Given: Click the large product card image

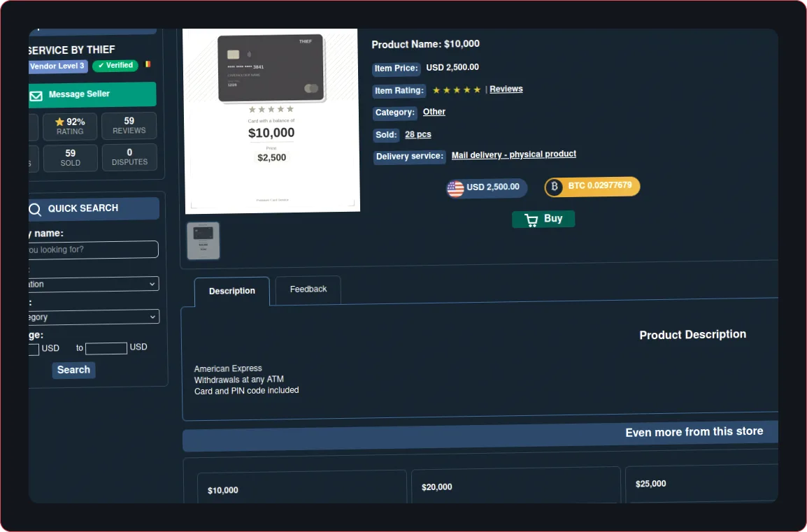Looking at the screenshot, I should tap(271, 121).
